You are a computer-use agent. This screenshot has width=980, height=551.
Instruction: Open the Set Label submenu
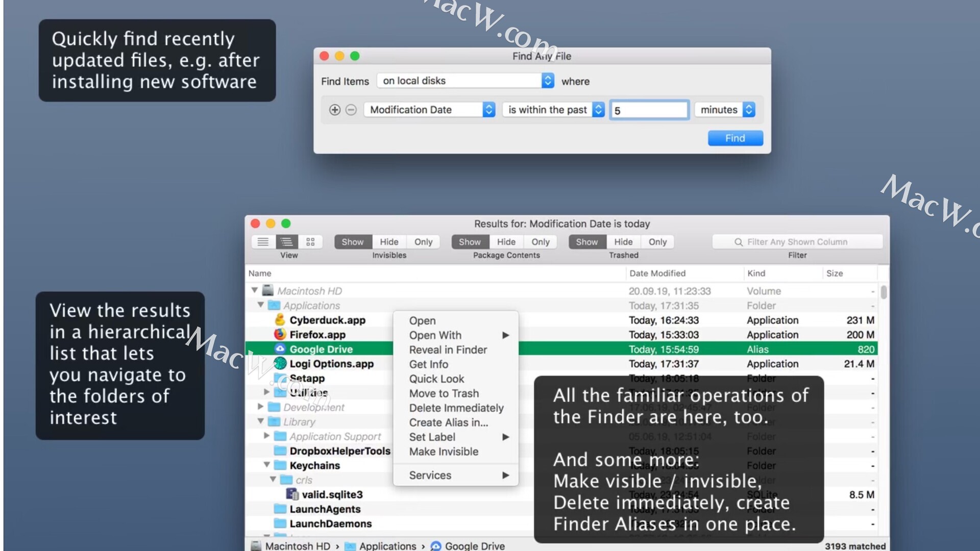click(x=456, y=437)
